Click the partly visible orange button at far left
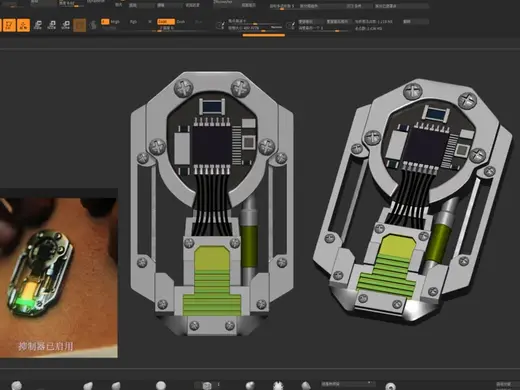 pos(1,25)
